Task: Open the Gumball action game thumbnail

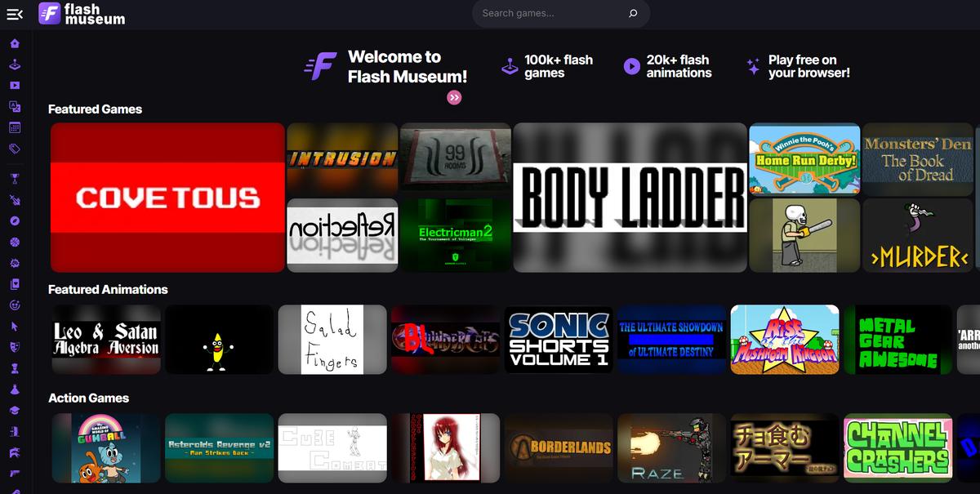Action: tap(106, 447)
